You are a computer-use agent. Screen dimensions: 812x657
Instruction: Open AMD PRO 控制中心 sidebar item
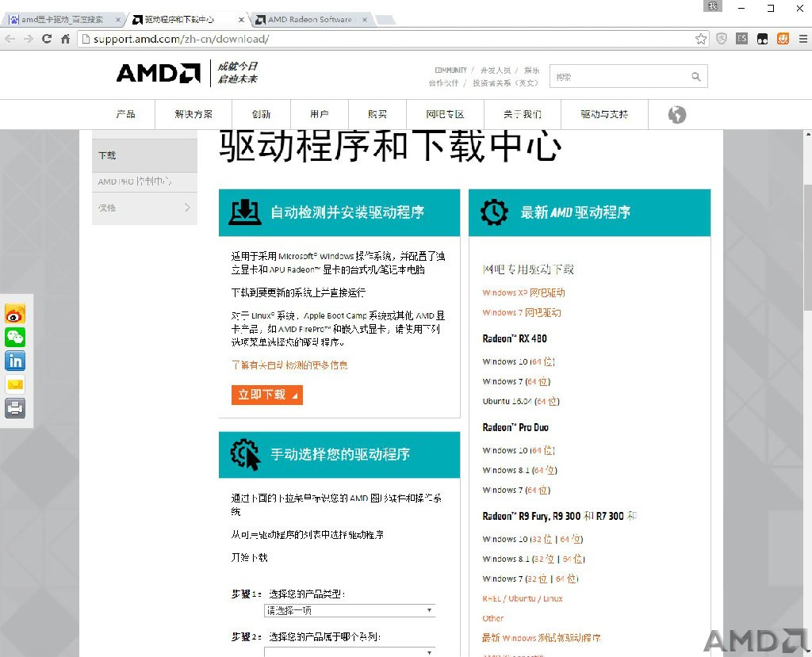tap(144, 181)
